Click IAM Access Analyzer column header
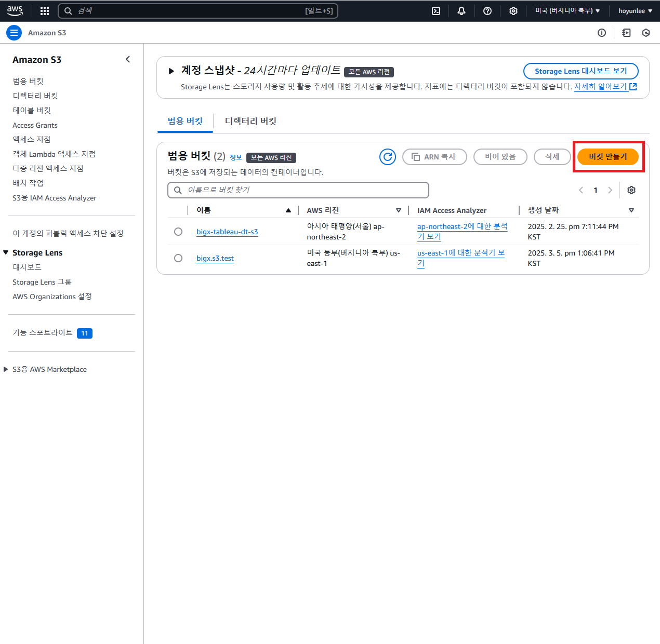This screenshot has width=660, height=644. [452, 210]
